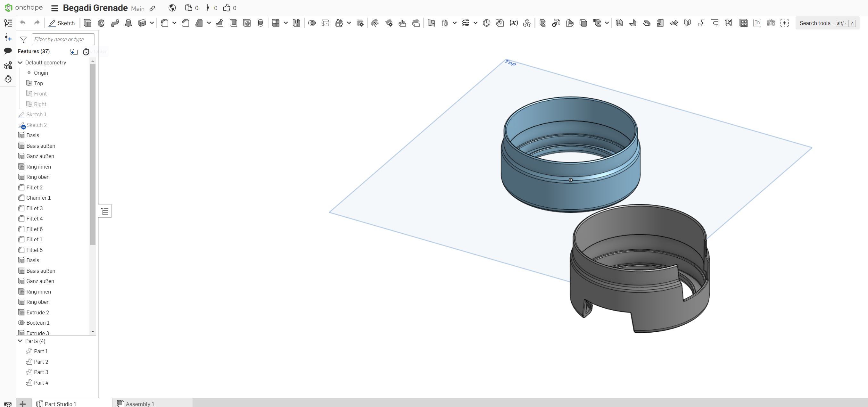Select the Fillet tool
The image size is (868, 407).
click(164, 23)
